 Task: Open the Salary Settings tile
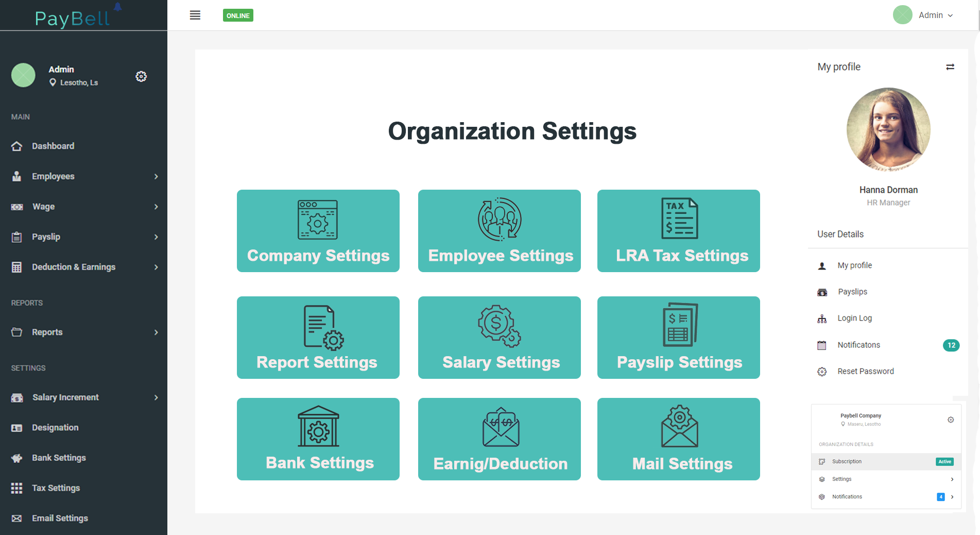[x=499, y=338]
